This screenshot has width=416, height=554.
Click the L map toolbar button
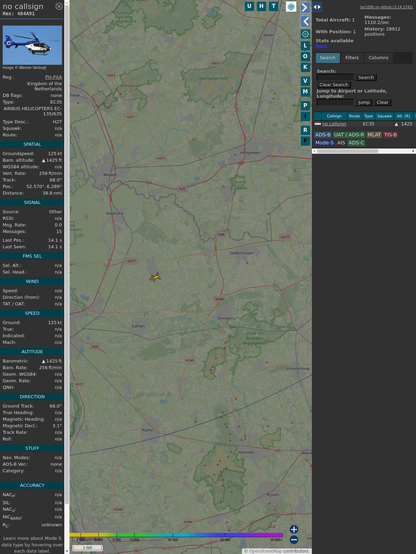coord(305,46)
